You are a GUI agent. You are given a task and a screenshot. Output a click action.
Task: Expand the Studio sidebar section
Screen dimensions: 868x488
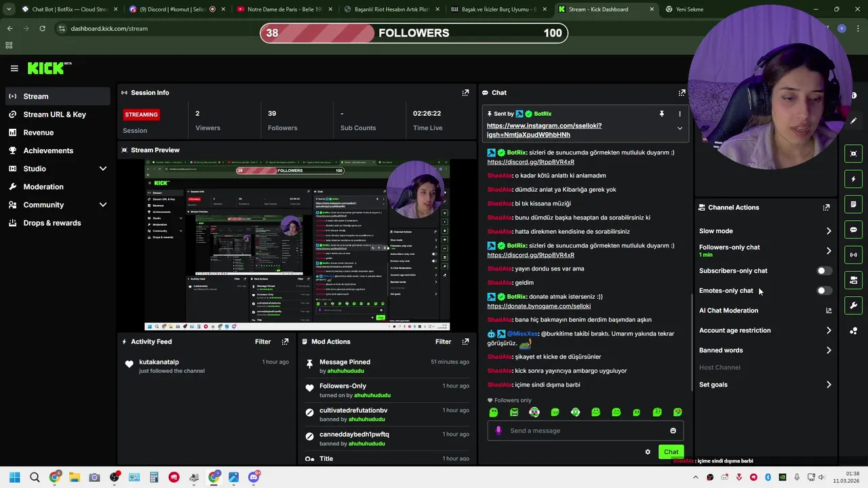point(103,169)
